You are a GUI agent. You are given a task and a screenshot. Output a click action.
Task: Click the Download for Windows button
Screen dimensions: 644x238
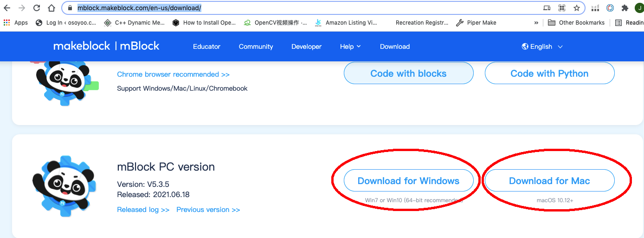pyautogui.click(x=408, y=181)
